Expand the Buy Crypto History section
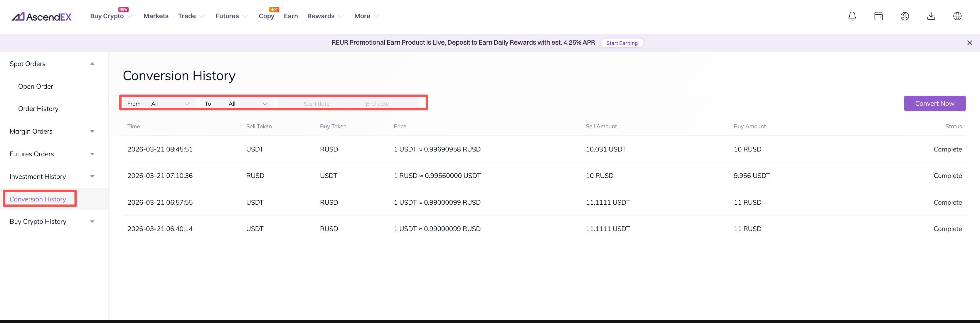Screen dimensions: 980x323 tap(92, 222)
